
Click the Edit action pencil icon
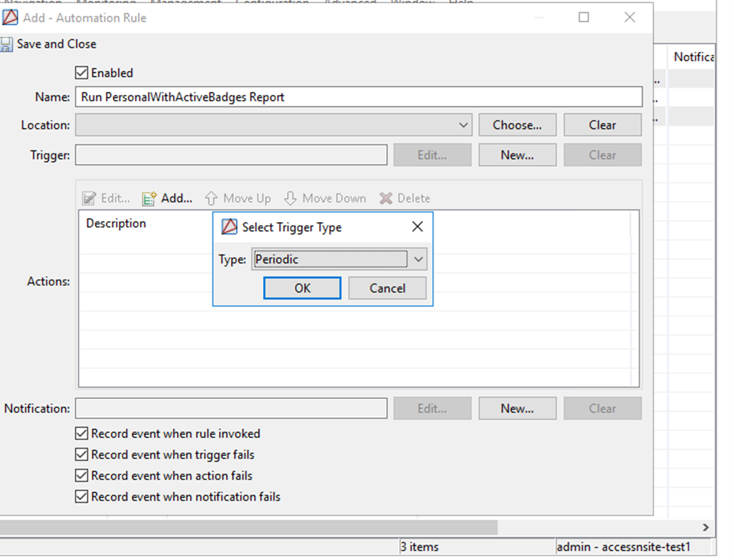89,199
